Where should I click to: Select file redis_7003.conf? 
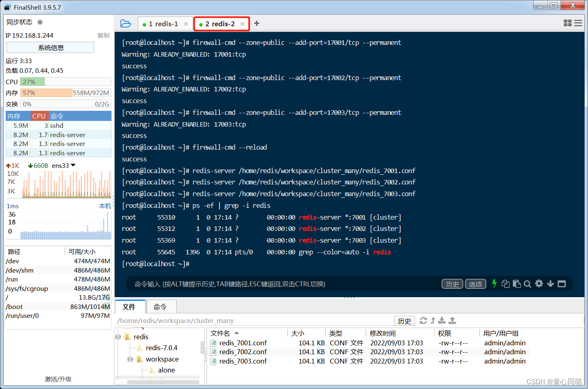point(243,361)
